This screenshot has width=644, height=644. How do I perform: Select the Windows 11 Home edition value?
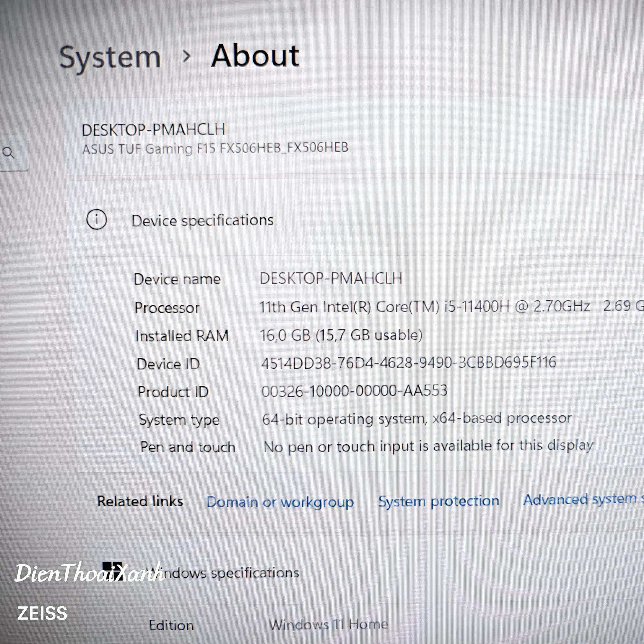tap(328, 624)
